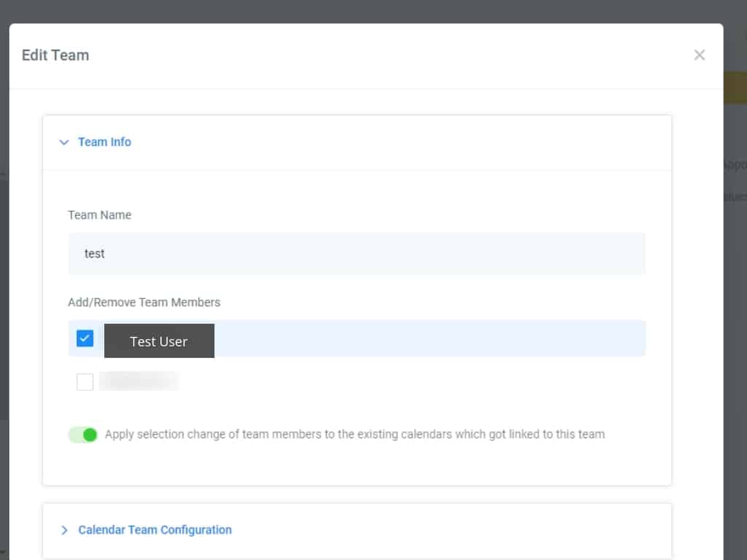Select the blurred second team member name
The image size is (747, 560).
(139, 381)
